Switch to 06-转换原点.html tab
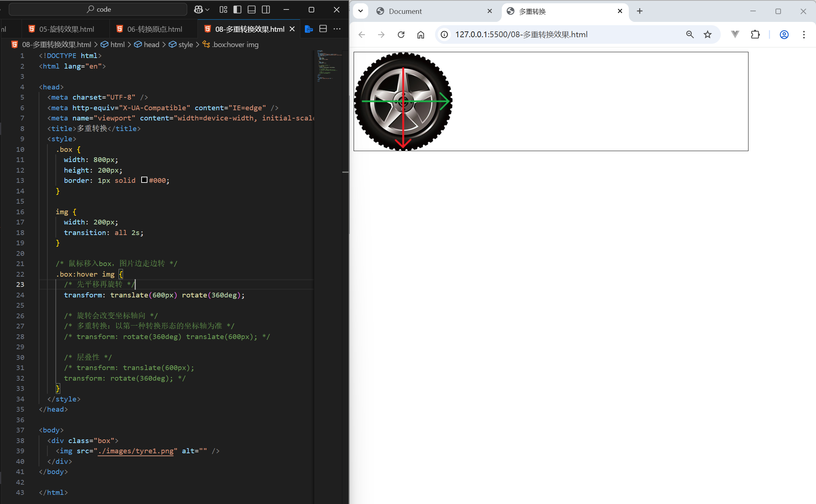The height and width of the screenshot is (504, 816). [x=154, y=29]
